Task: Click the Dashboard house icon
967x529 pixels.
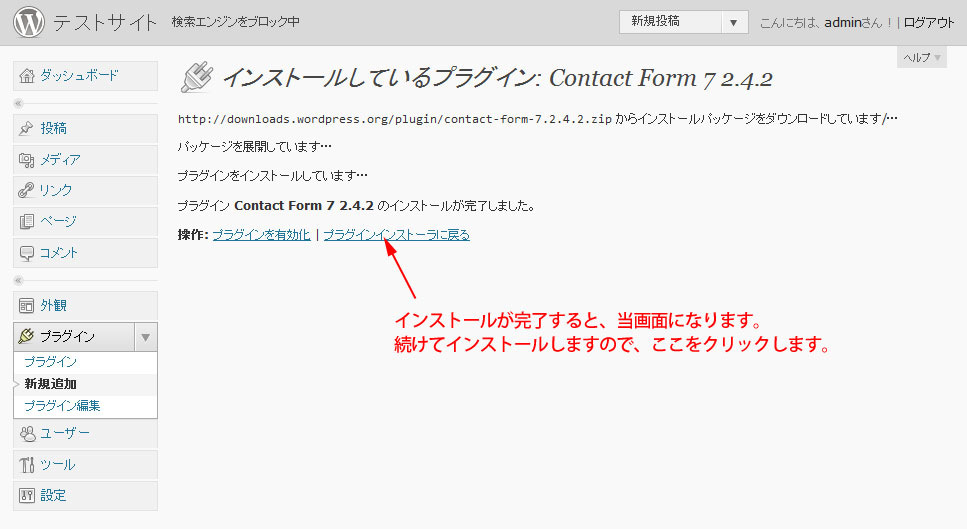Action: (x=27, y=76)
